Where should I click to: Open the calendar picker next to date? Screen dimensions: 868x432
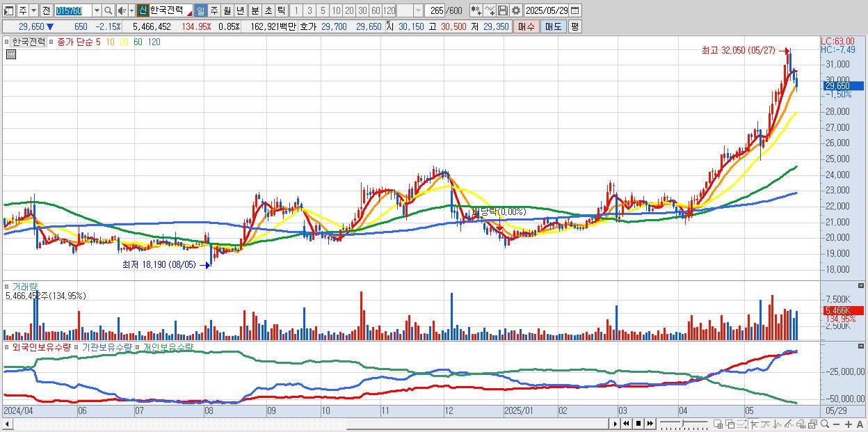[575, 10]
